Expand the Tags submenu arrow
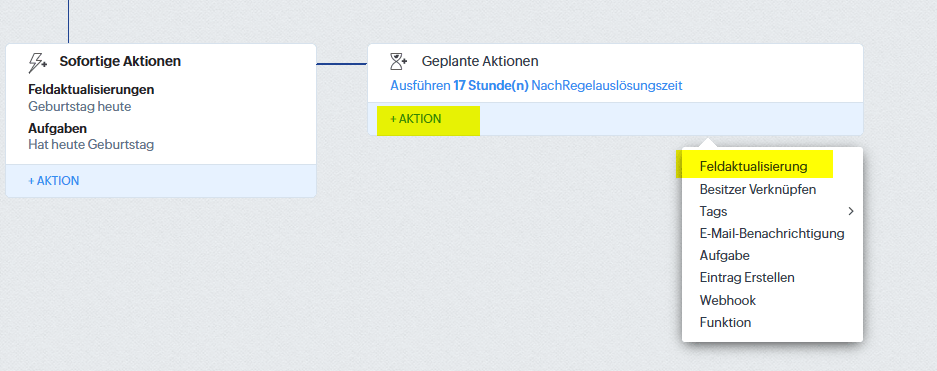Screen dimensions: 937x371 click(851, 211)
